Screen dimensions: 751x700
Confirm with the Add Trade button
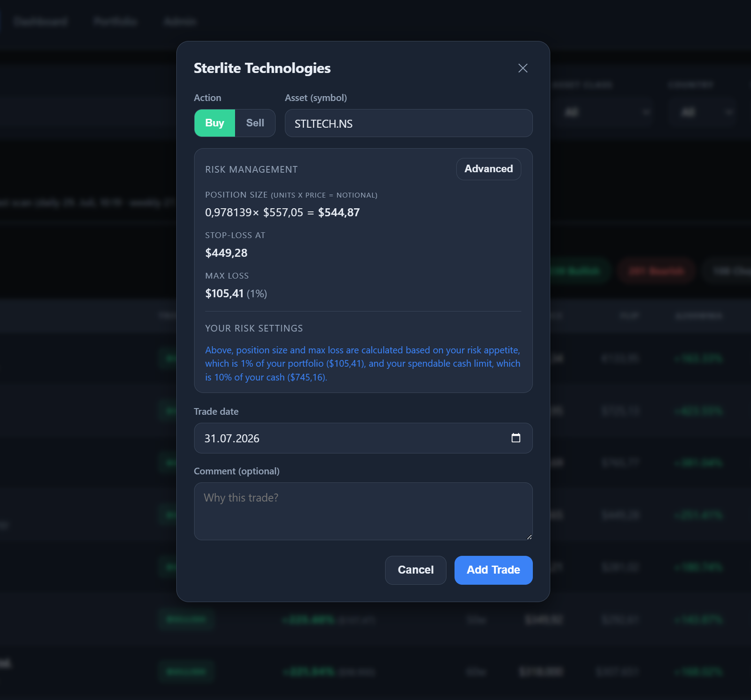[x=493, y=570]
